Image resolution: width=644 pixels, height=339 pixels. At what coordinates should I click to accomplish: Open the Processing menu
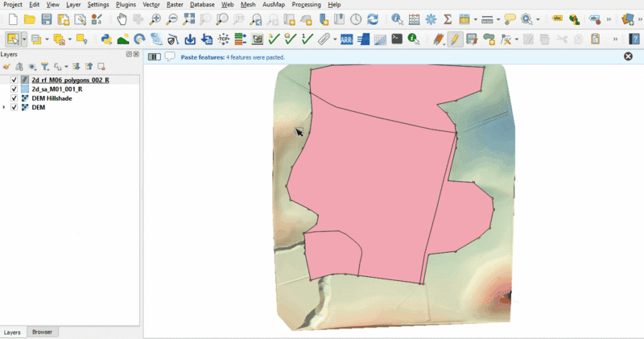click(x=306, y=5)
